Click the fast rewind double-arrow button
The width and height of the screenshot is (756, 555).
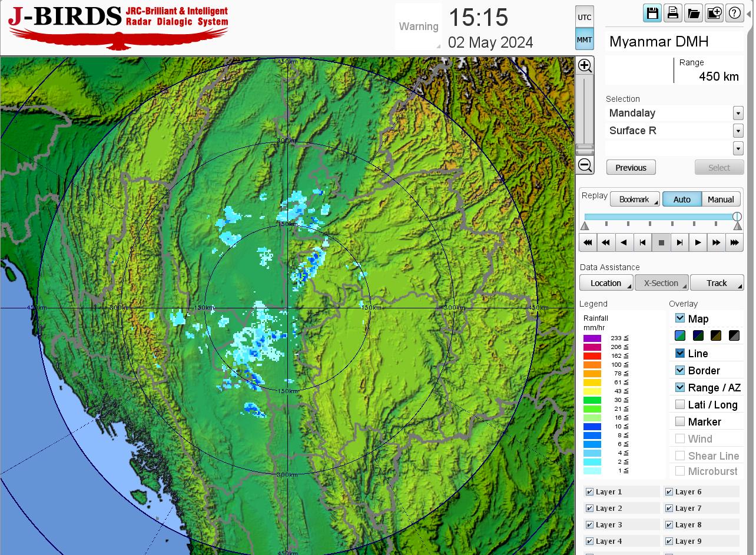tap(606, 242)
